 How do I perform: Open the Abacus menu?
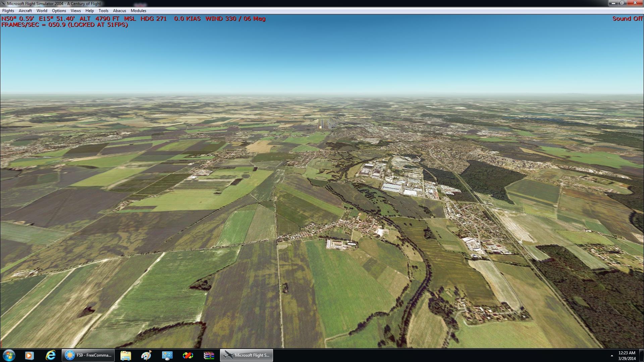tap(119, 11)
